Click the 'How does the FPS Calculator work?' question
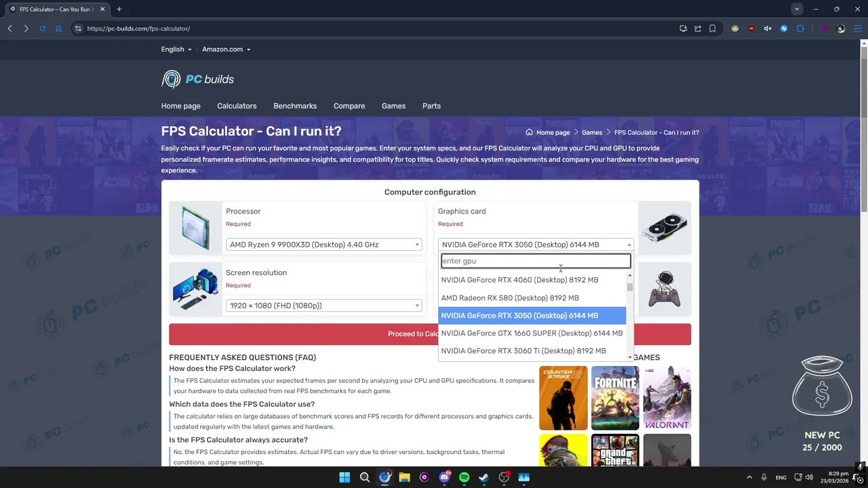 (x=233, y=369)
